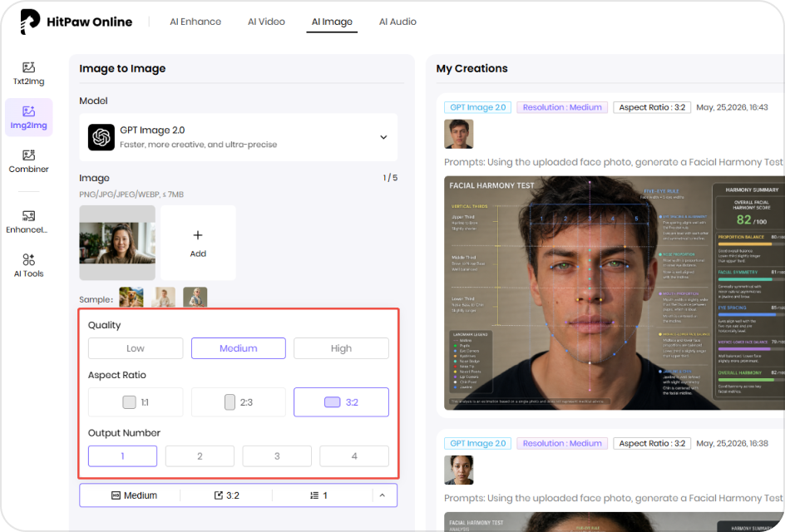785x532 pixels.
Task: Click the Medium quality summary button
Action: (x=134, y=495)
